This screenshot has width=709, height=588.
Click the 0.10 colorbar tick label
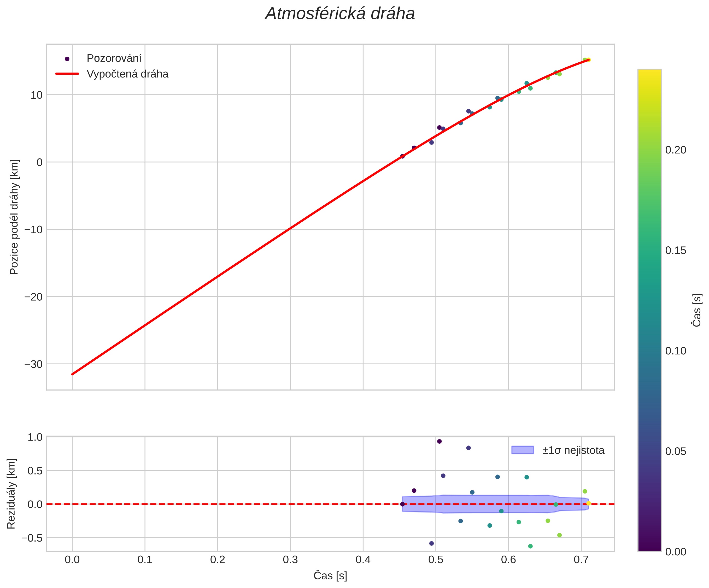(675, 351)
